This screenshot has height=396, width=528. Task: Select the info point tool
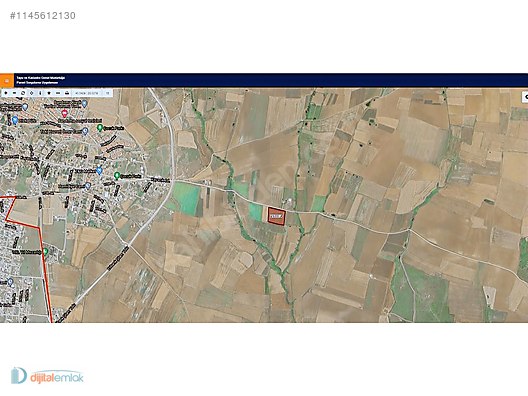click(x=40, y=93)
